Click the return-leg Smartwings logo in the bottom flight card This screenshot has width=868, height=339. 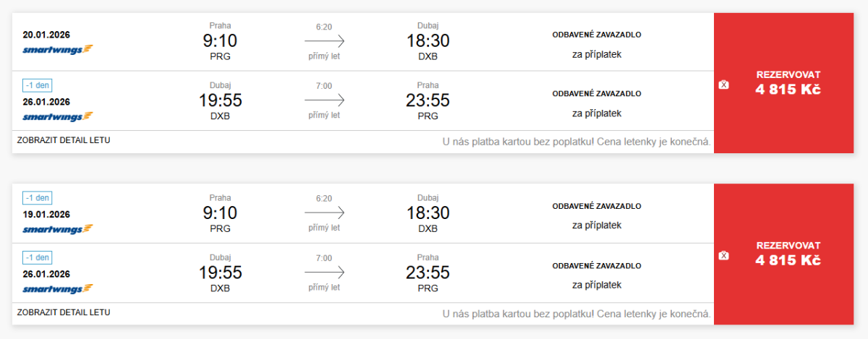[58, 289]
